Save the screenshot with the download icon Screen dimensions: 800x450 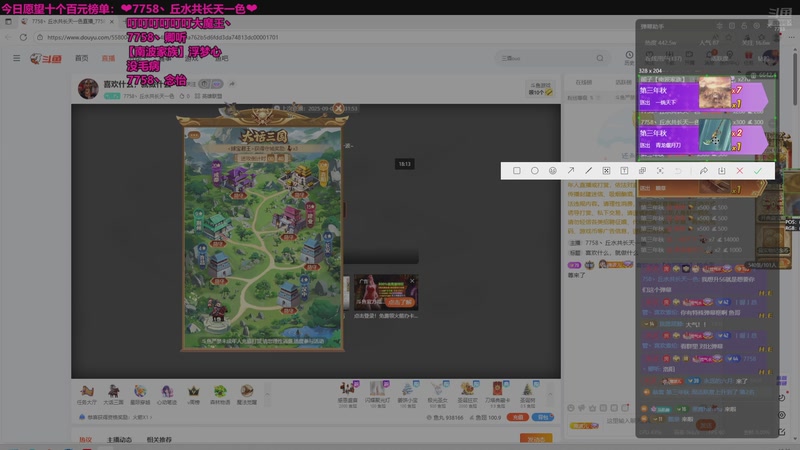click(x=721, y=171)
